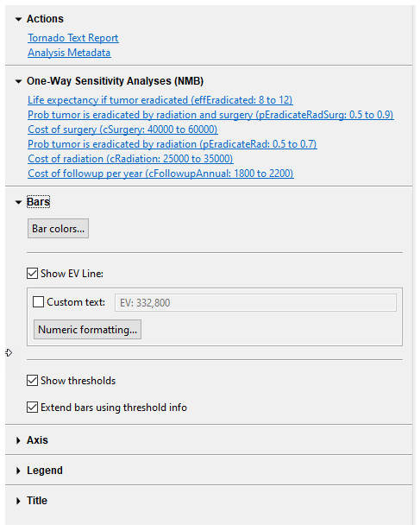The height and width of the screenshot is (531, 420).
Task: Open the Analysis Metadata link
Action: (69, 53)
